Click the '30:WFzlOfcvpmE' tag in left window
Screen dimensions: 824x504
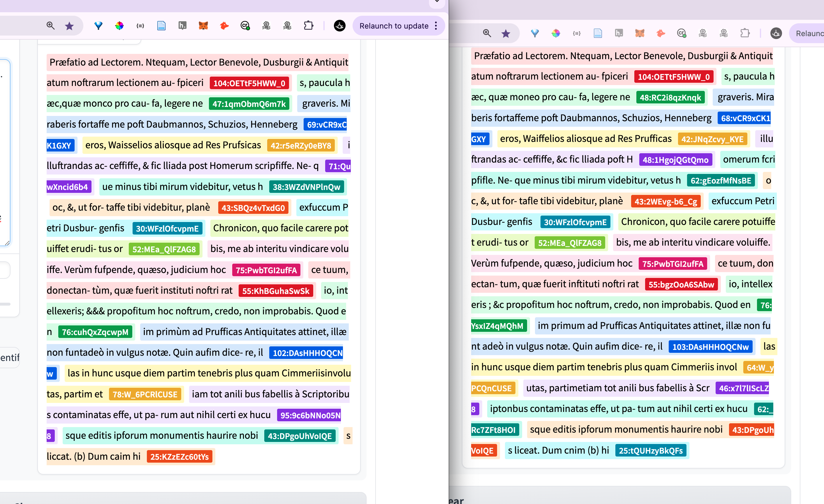167,228
